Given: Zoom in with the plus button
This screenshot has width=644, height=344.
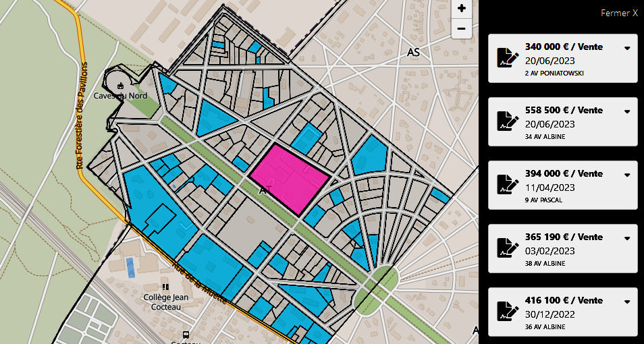Looking at the screenshot, I should [461, 8].
